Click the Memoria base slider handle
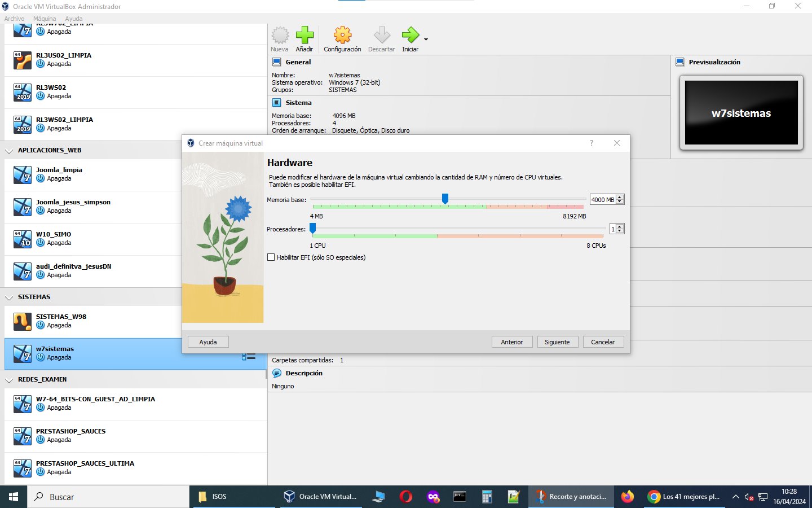The height and width of the screenshot is (508, 812). pyautogui.click(x=445, y=199)
